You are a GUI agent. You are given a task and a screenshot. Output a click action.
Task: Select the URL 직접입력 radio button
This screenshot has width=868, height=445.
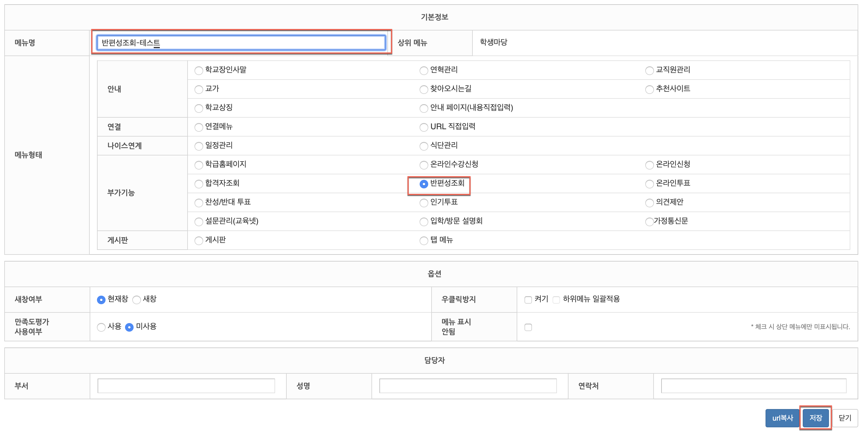click(x=424, y=127)
